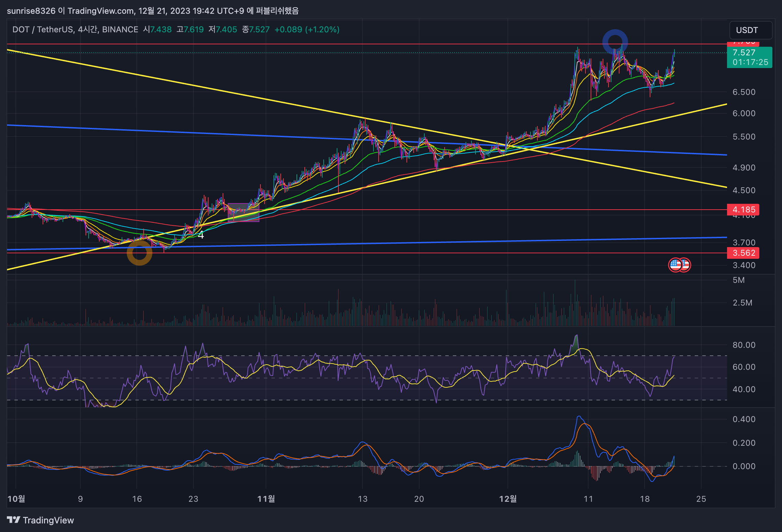Click the 80.00 RSI axis label

pyautogui.click(x=744, y=345)
